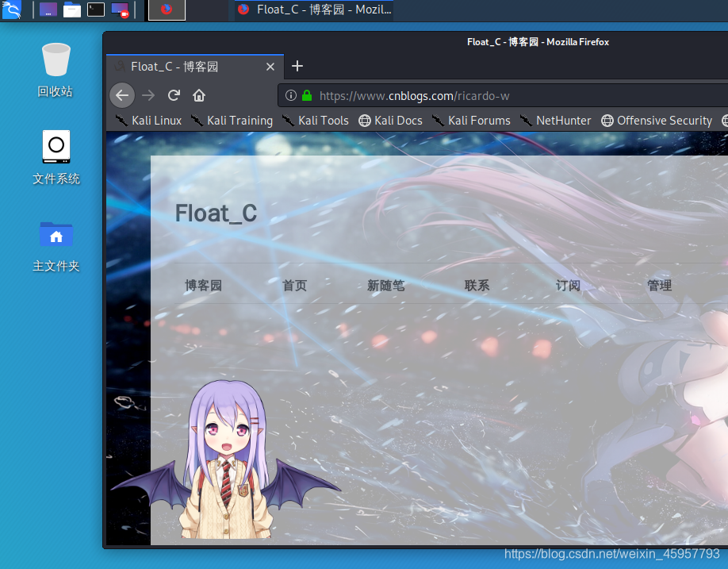The height and width of the screenshot is (569, 728).
Task: Open the 管理 link
Action: click(x=659, y=285)
